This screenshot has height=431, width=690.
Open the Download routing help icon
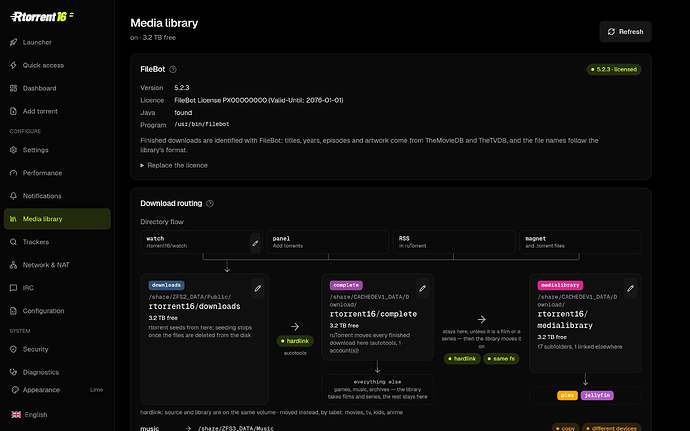pyautogui.click(x=210, y=203)
